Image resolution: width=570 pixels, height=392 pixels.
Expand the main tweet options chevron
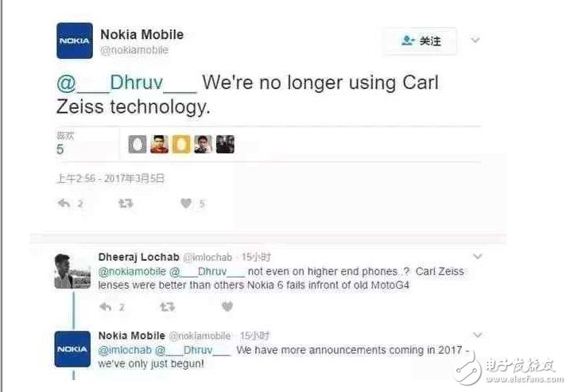click(x=475, y=39)
